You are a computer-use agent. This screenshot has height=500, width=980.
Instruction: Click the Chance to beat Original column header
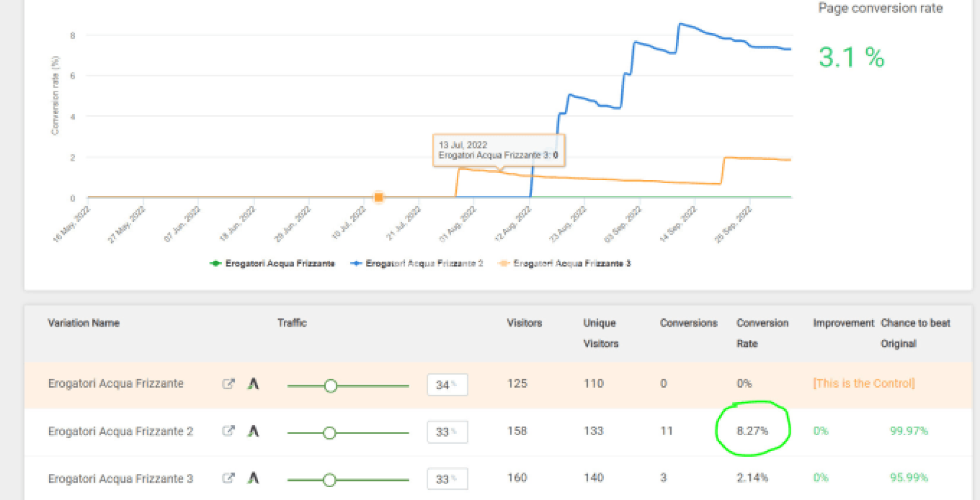click(x=915, y=333)
